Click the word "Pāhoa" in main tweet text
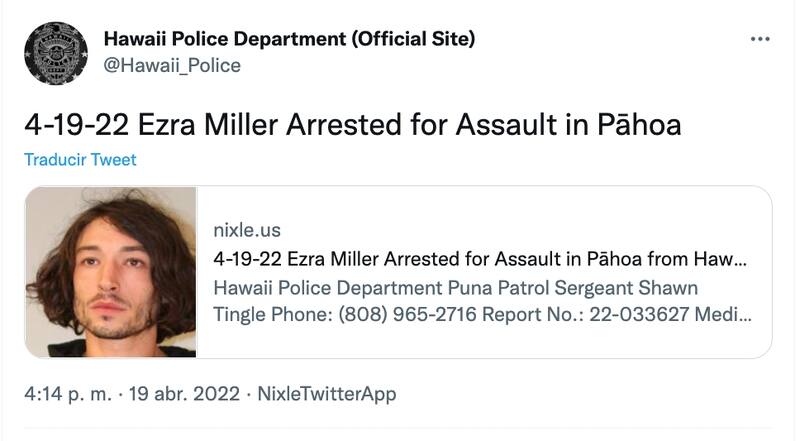The width and height of the screenshot is (800, 441). click(x=630, y=125)
